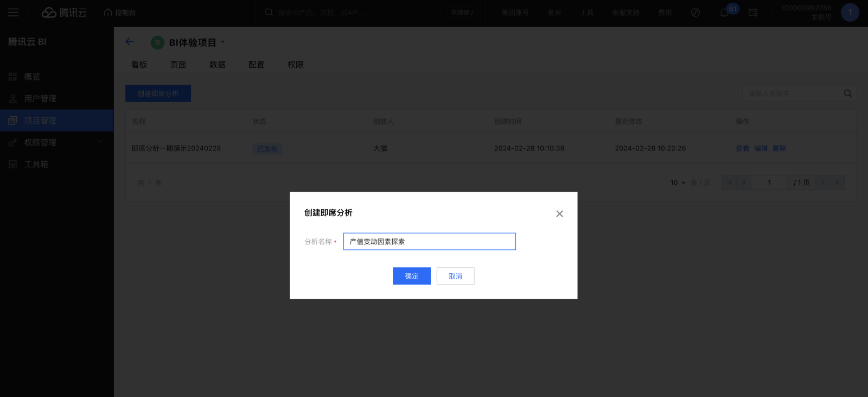
Task: Cancel with the 取消 button
Action: point(455,276)
